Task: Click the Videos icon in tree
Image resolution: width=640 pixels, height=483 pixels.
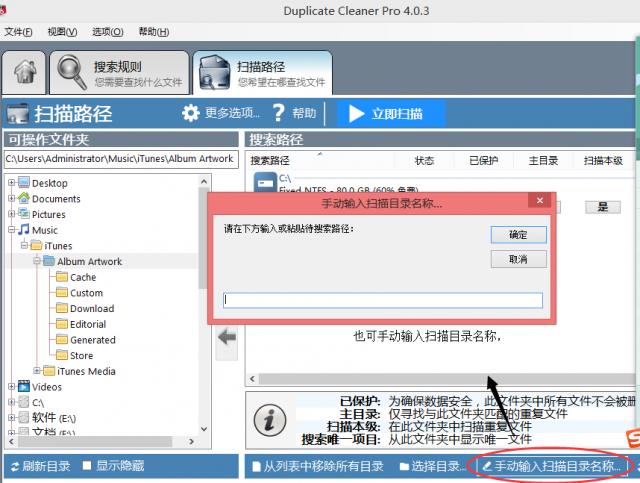Action: (x=24, y=386)
